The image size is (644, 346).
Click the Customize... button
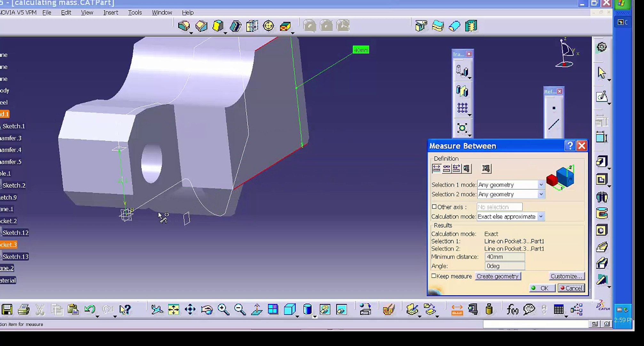566,276
